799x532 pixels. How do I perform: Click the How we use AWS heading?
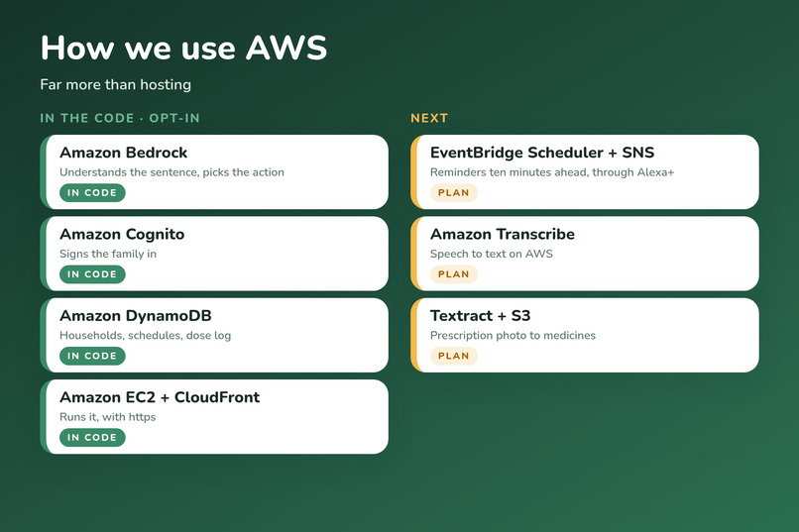[183, 49]
